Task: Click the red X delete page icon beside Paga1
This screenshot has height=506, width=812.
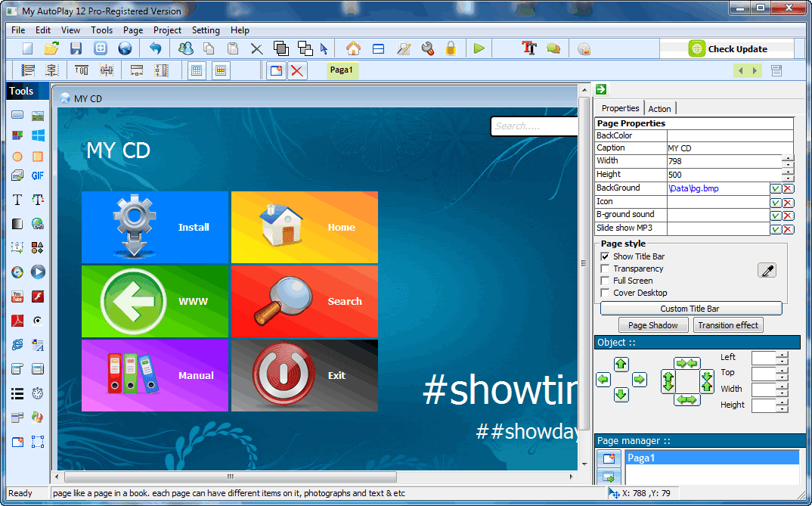Action: tap(296, 70)
